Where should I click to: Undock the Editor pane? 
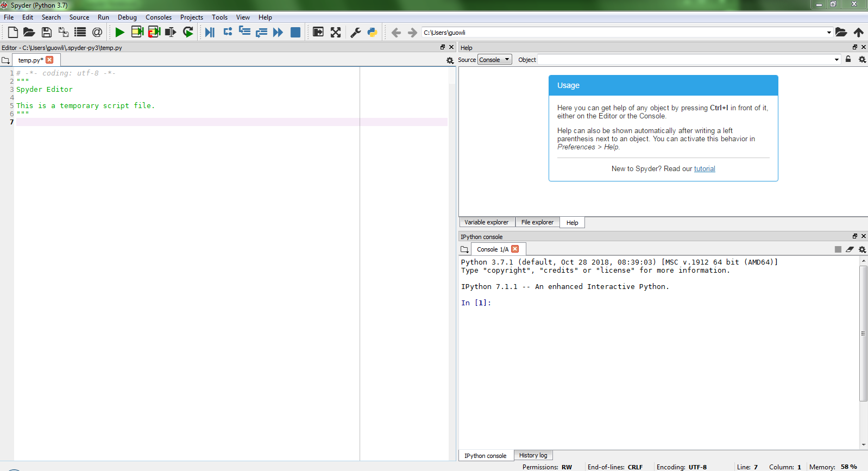pyautogui.click(x=443, y=47)
